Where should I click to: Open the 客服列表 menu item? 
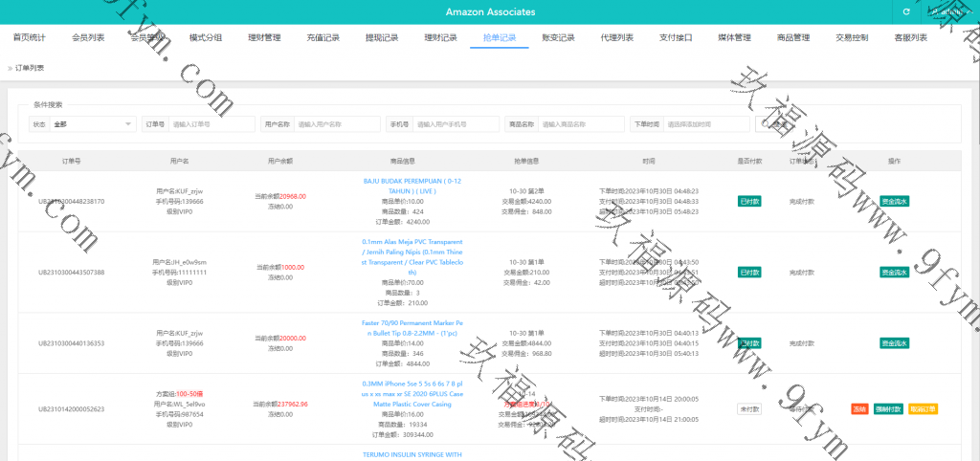[x=910, y=38]
